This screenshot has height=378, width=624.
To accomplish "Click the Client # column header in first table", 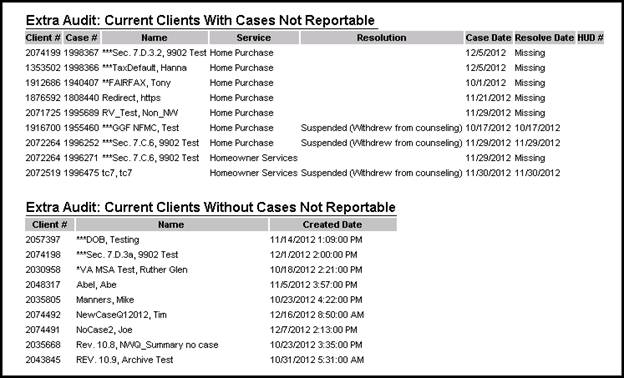I will [43, 38].
